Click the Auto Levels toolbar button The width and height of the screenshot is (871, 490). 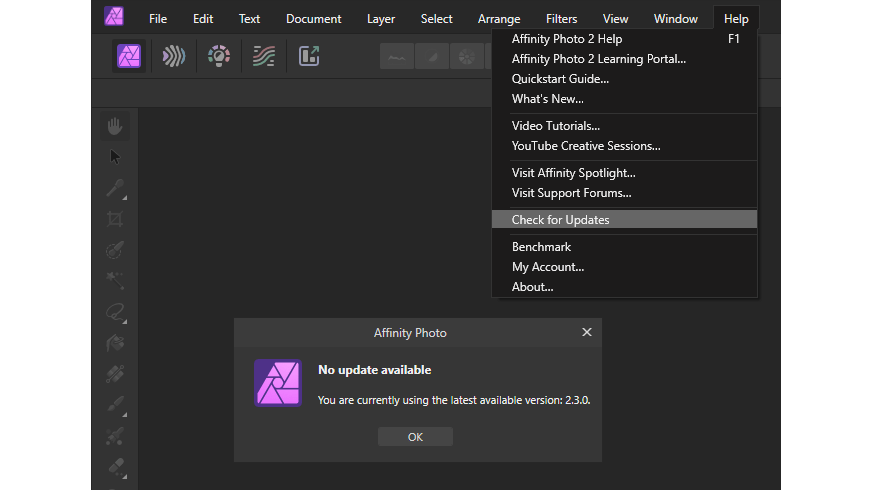pyautogui.click(x=397, y=57)
